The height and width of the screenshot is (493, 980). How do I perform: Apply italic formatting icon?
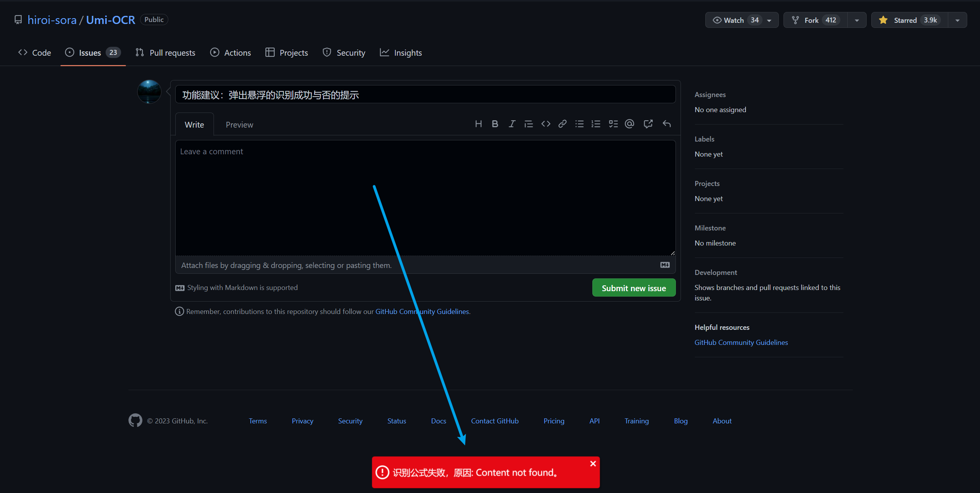[512, 124]
